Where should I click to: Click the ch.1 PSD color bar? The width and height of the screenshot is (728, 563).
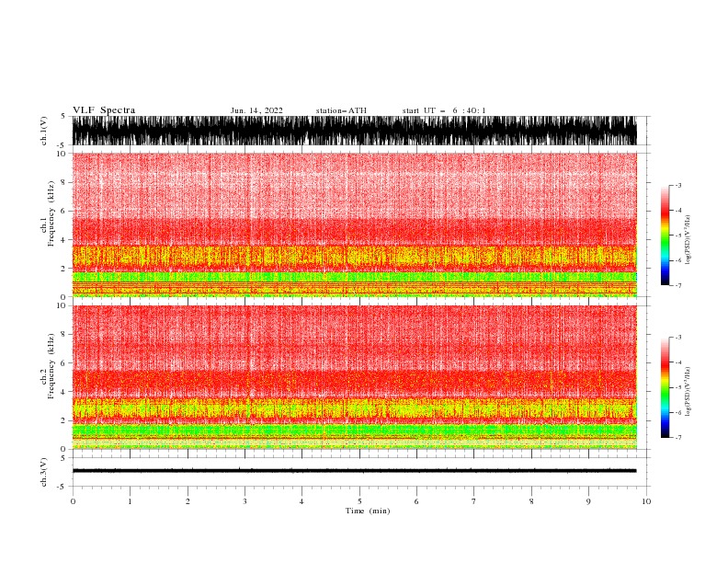click(665, 236)
